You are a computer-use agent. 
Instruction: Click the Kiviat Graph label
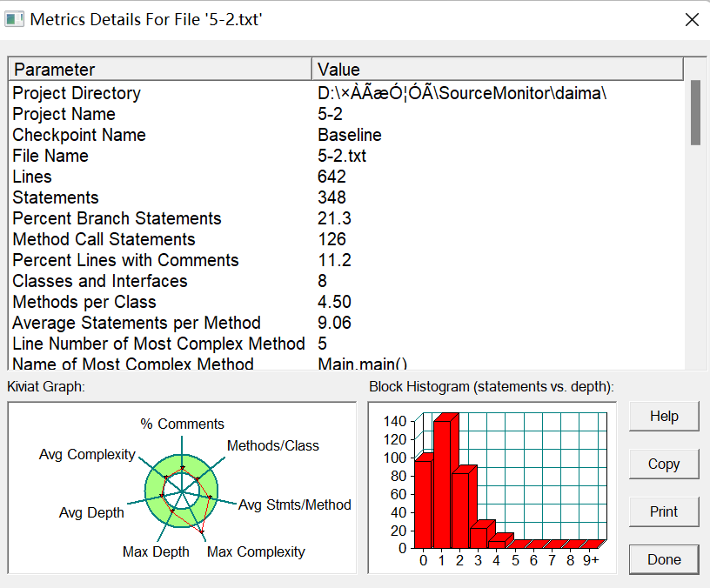[46, 386]
